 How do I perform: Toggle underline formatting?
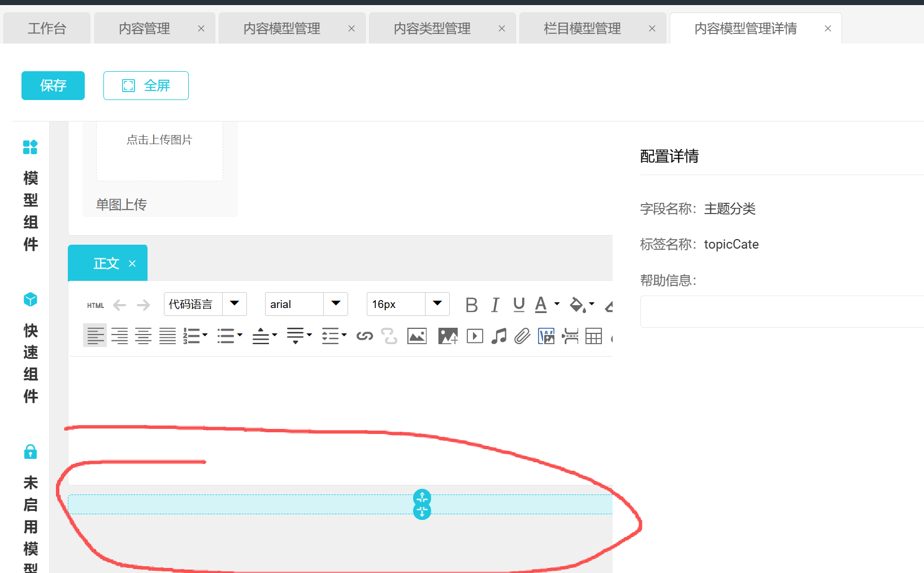tap(519, 305)
